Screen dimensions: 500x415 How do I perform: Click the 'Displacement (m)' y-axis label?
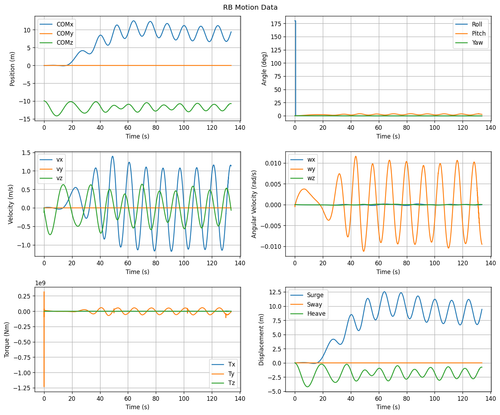click(261, 340)
